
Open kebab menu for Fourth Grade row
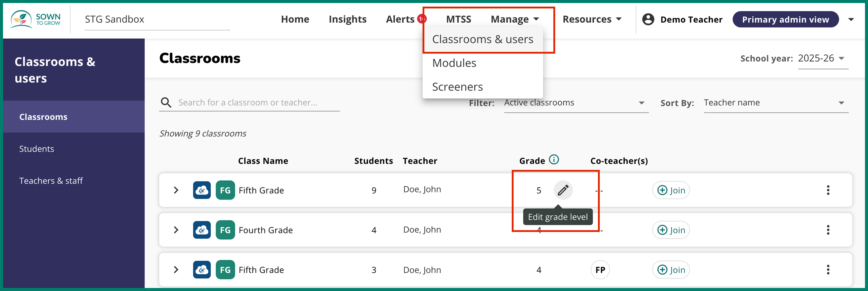[828, 230]
